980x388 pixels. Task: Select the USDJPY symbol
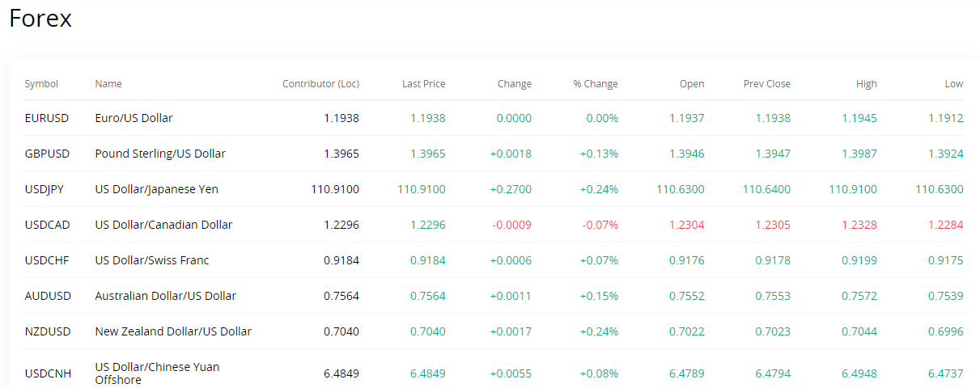(x=45, y=189)
